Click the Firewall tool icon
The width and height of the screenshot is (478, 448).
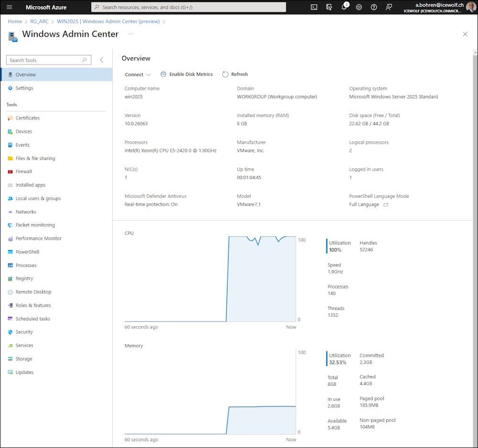pos(10,171)
